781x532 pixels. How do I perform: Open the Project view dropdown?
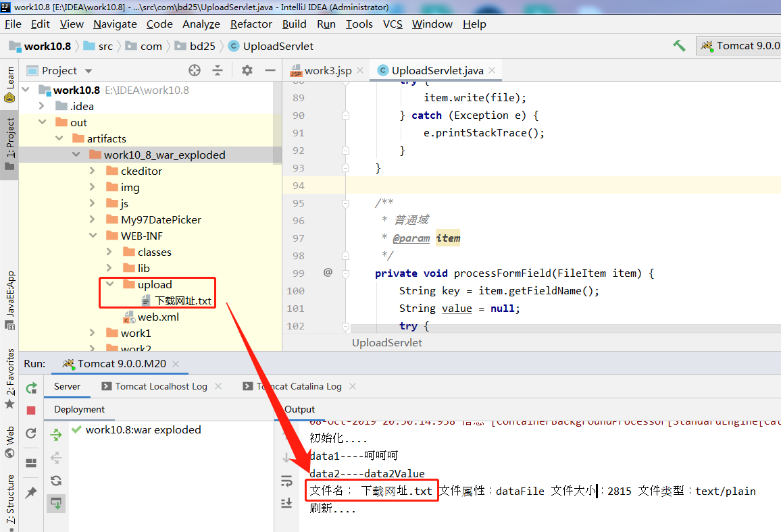89,71
